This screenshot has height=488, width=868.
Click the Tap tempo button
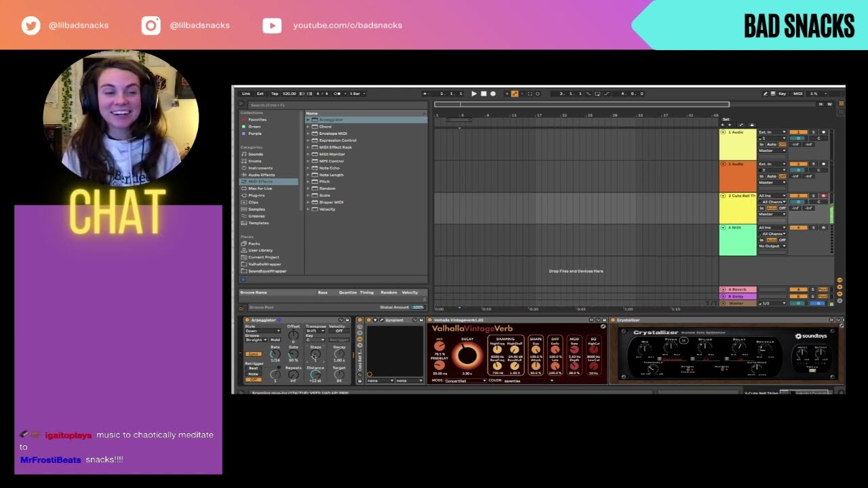[275, 94]
